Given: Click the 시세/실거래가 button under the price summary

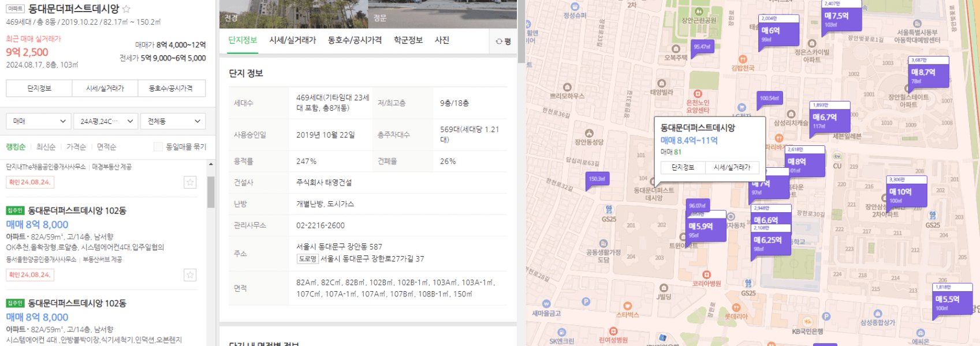Looking at the screenshot, I should [x=105, y=88].
